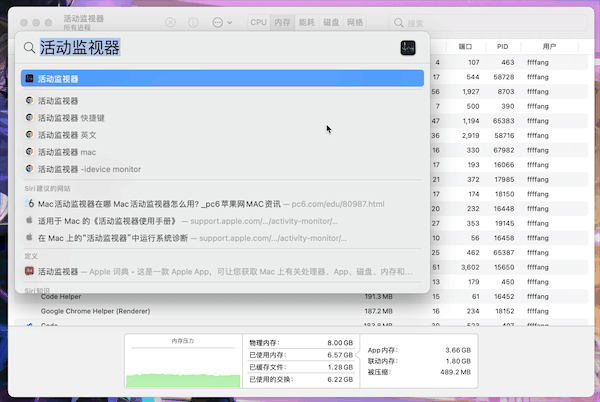This screenshot has width=600, height=402.
Task: Click the Spotlight search text field
Action: 218,48
